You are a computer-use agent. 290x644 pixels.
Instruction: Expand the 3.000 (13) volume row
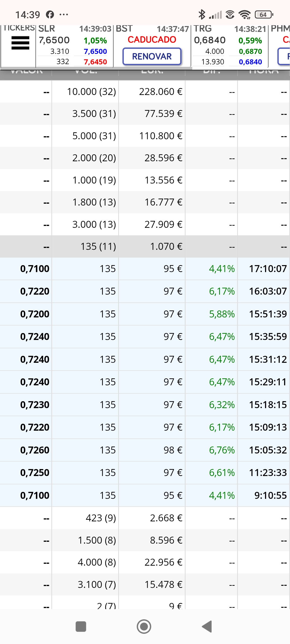click(145, 225)
